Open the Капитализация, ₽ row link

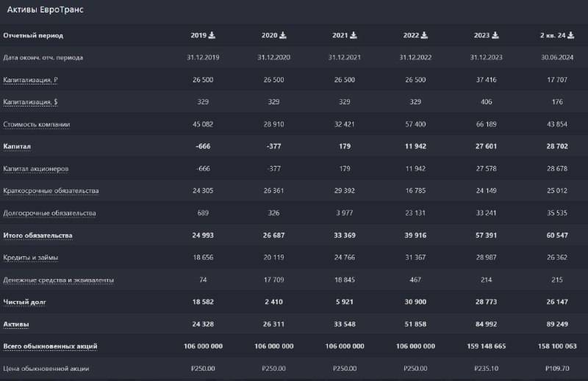pyautogui.click(x=30, y=80)
